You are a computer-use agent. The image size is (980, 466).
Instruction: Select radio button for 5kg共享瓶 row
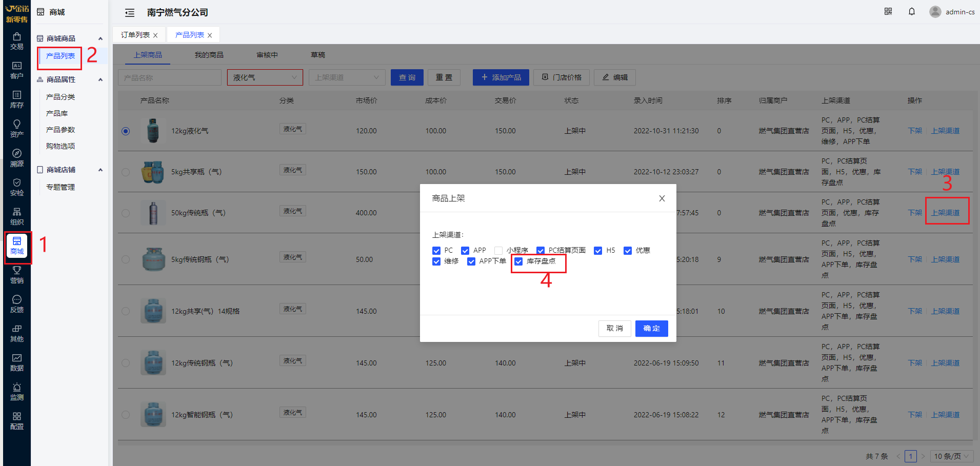point(126,172)
